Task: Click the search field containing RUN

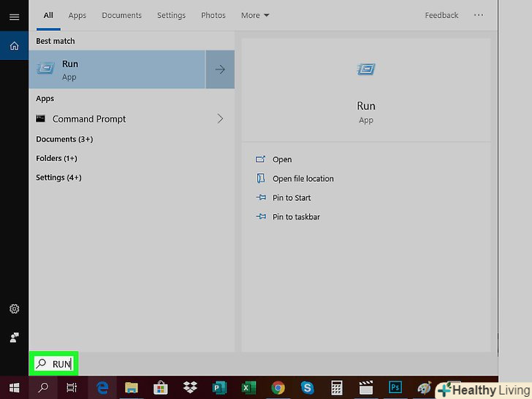Action: point(54,364)
